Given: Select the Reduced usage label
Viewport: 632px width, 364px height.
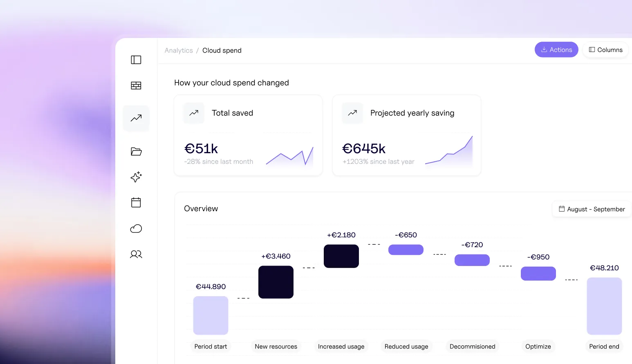Looking at the screenshot, I should click(406, 346).
